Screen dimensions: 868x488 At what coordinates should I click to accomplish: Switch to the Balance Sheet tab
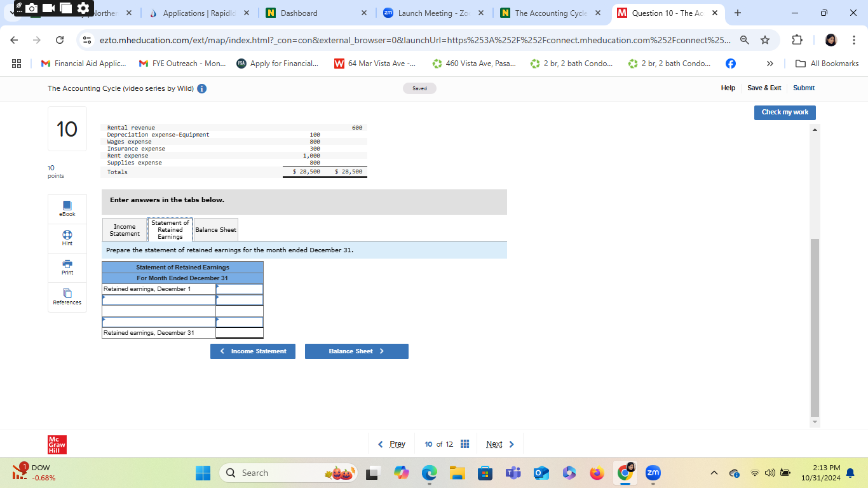coord(215,229)
